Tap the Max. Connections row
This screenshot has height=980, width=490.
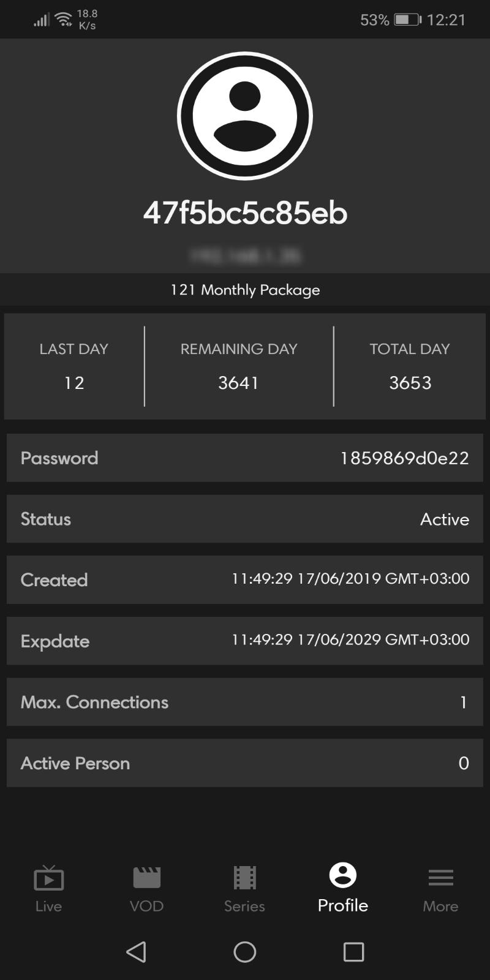tap(245, 702)
